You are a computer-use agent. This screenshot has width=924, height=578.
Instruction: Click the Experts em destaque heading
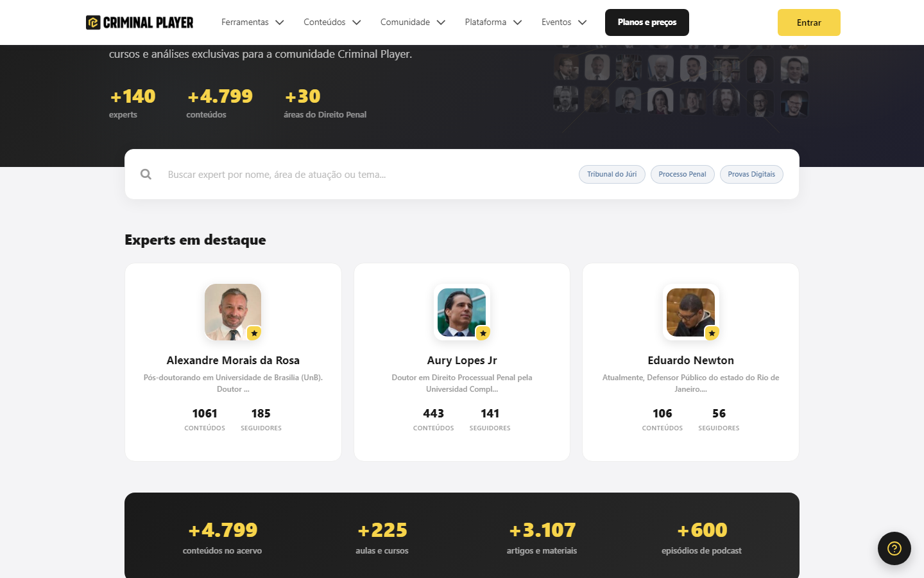coord(195,240)
